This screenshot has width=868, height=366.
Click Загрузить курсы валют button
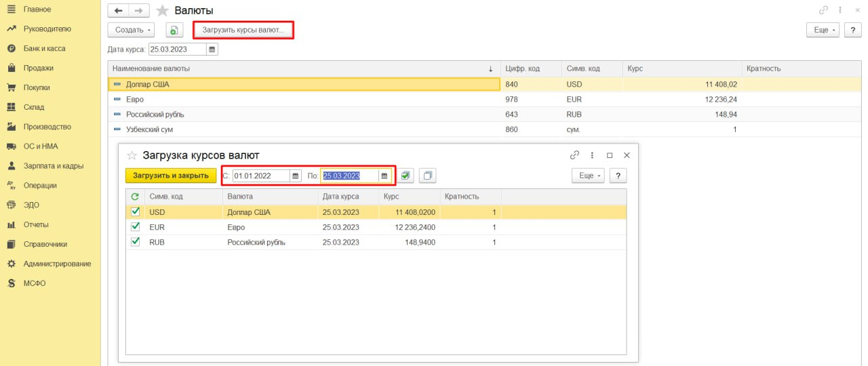(x=243, y=30)
